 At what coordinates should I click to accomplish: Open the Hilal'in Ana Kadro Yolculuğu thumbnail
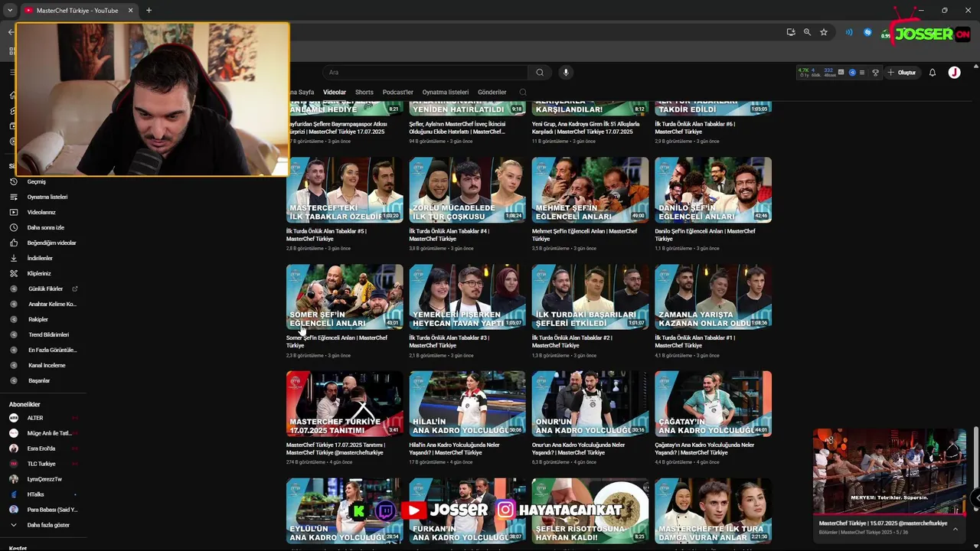click(467, 404)
